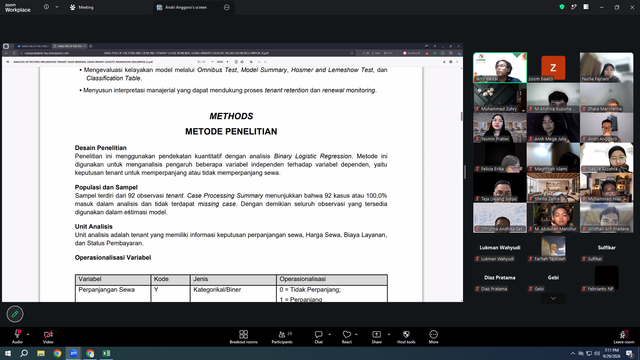Select Febrianto NP participant tile
The width and height of the screenshot is (640, 360).
coord(607,278)
